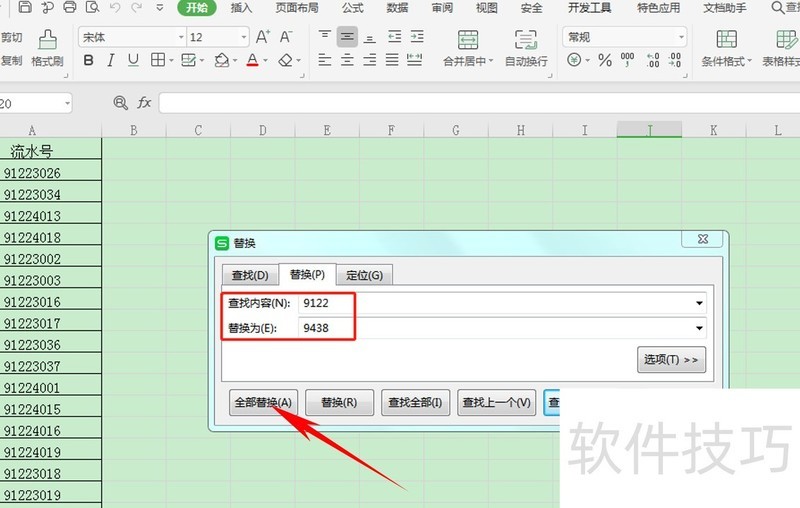Switch to Go To (定位) tab in dialog
800x508 pixels.
pyautogui.click(x=364, y=275)
